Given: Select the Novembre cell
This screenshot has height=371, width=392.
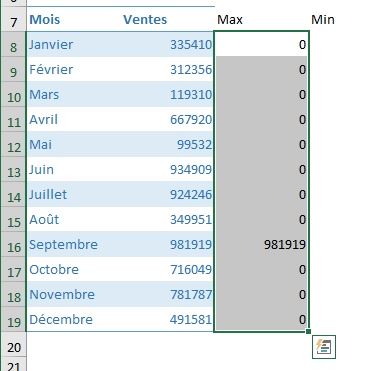Looking at the screenshot, I should [x=74, y=294].
